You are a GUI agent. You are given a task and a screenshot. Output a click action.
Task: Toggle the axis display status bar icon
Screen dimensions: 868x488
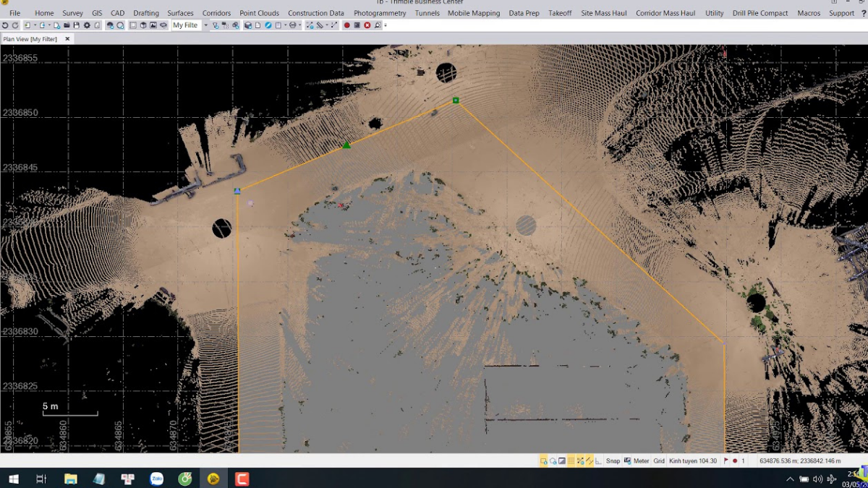[x=598, y=461]
